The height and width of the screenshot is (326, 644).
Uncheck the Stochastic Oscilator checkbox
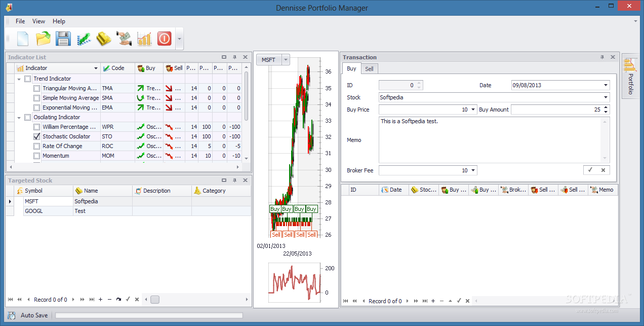37,136
